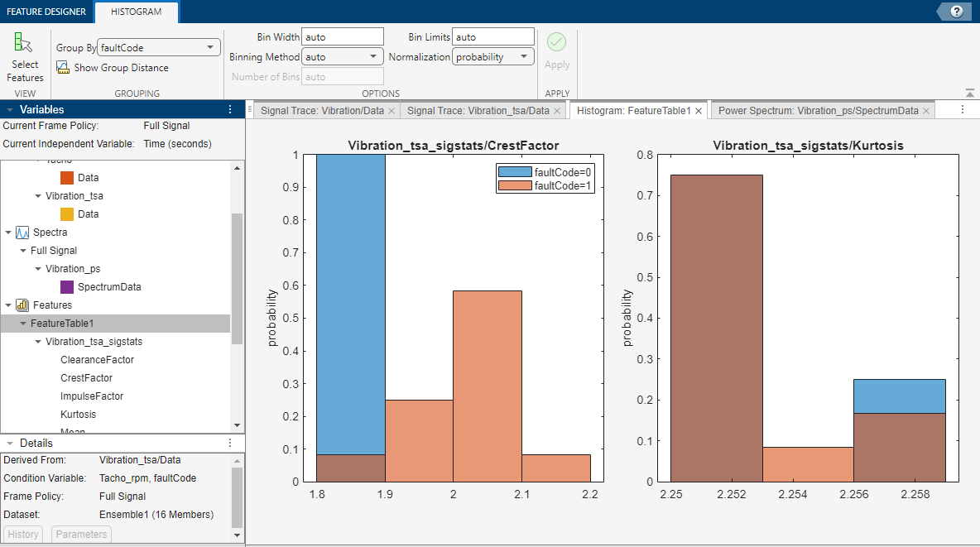Open the Group By faultCode dropdown

159,47
